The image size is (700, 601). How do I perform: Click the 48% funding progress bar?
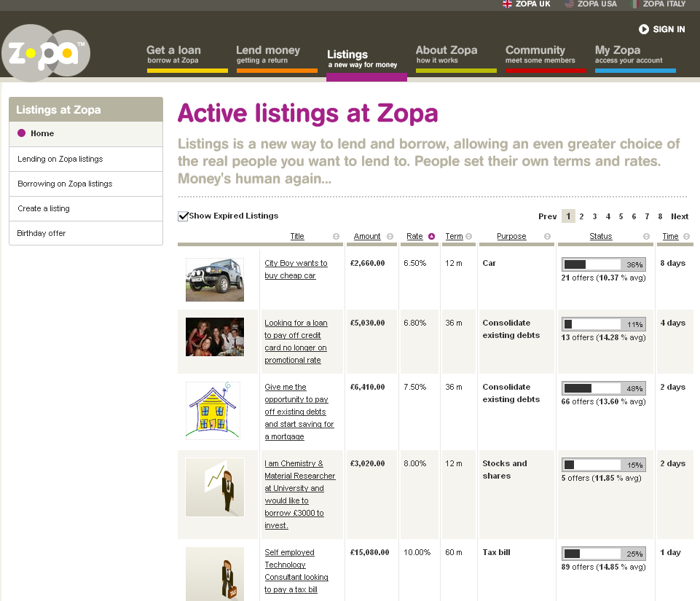pyautogui.click(x=604, y=388)
